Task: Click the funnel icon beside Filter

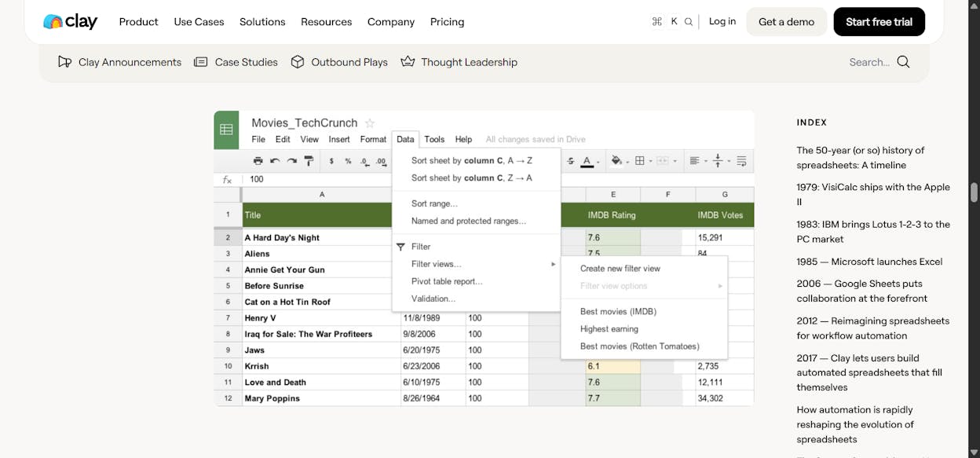Action: tap(400, 247)
